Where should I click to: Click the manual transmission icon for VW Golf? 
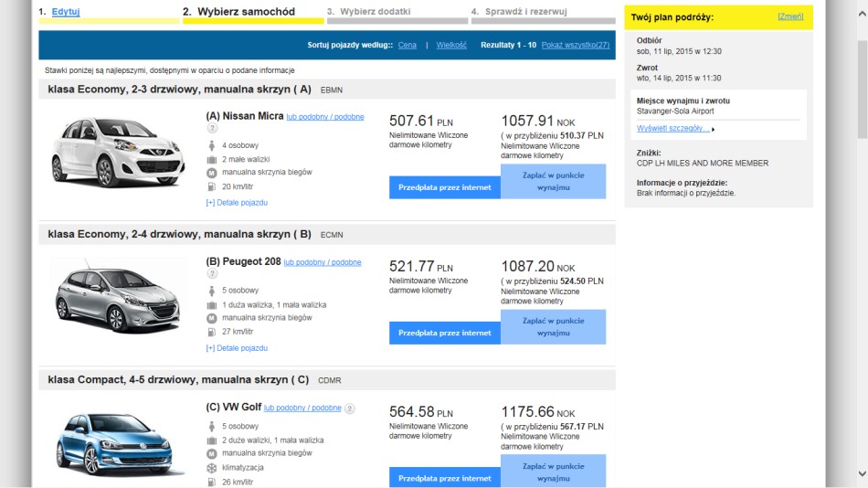pyautogui.click(x=211, y=453)
